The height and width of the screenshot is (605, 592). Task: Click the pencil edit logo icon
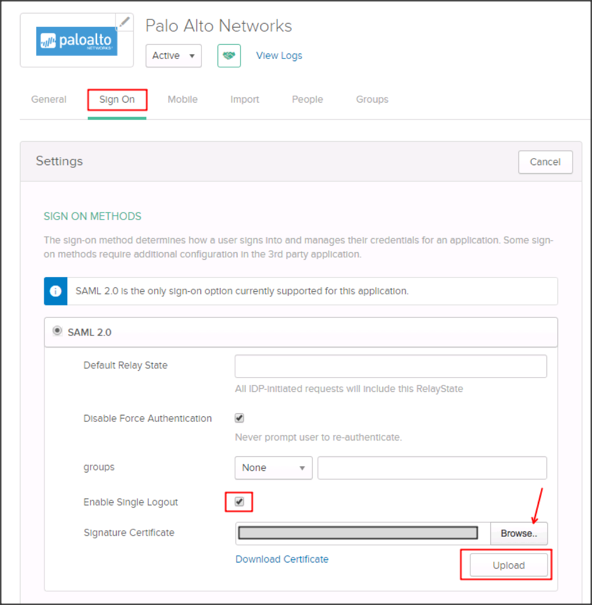coord(124,22)
